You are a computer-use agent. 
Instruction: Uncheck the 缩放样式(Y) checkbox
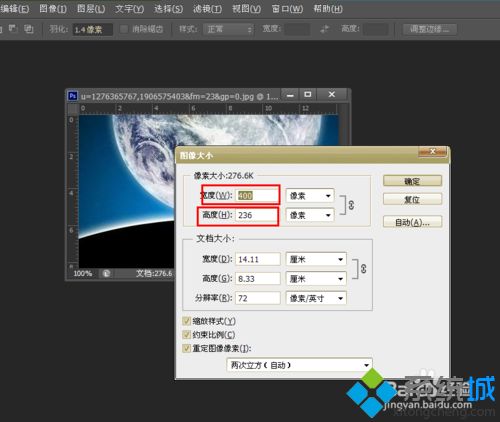[186, 321]
